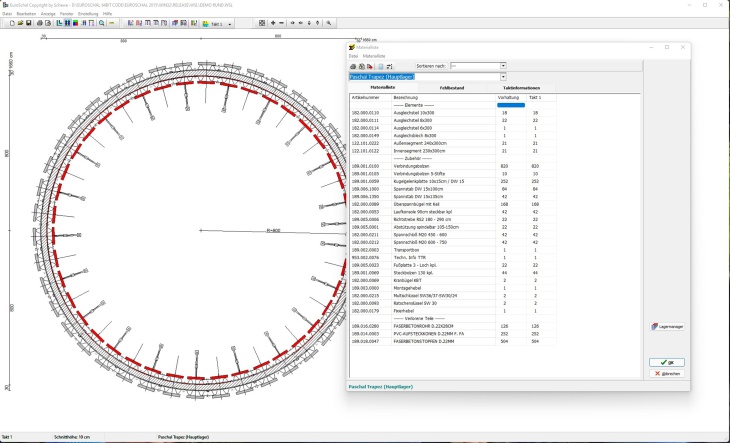Click the Abbrechen button
This screenshot has width=730, height=443.
[x=667, y=373]
